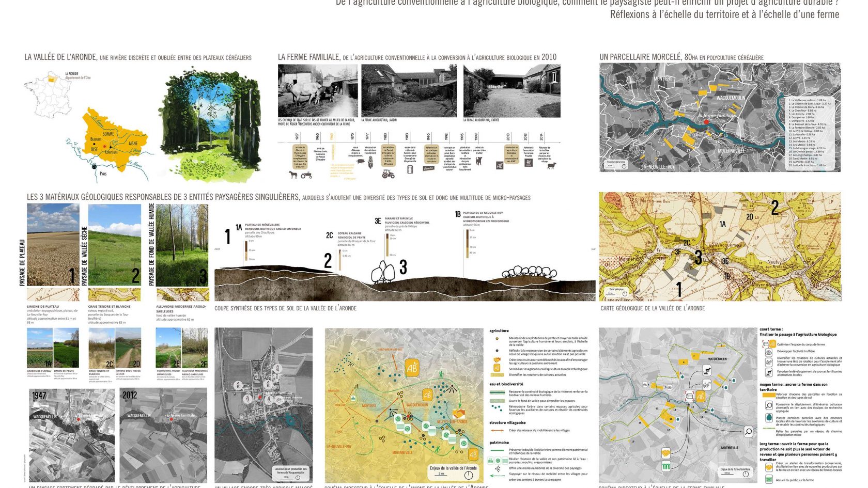The height and width of the screenshot is (488, 868).
Task: Open the 1947 aerial photograph
Action: 72,435
